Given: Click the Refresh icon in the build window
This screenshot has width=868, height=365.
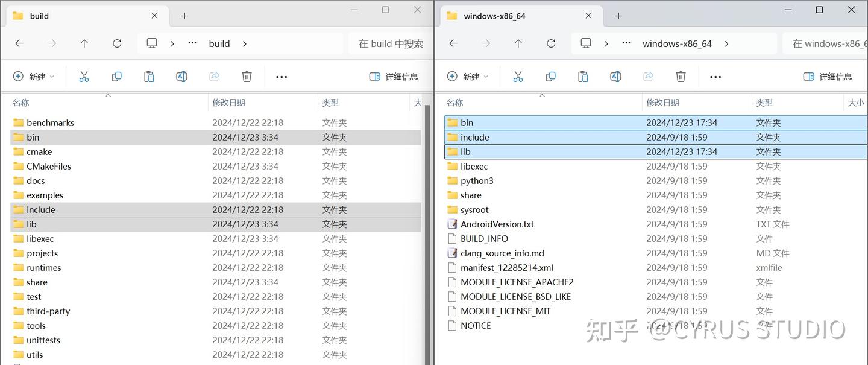Looking at the screenshot, I should tap(116, 43).
